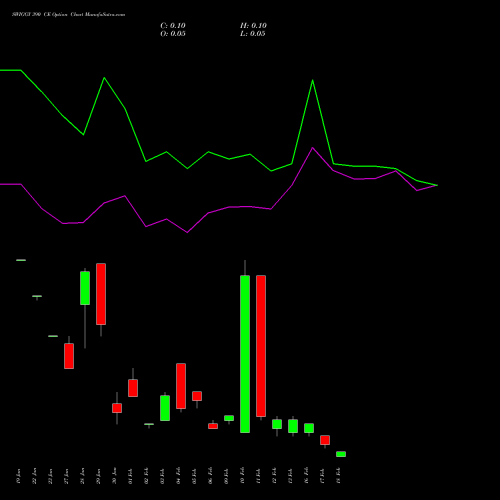Screen dimensions: 500x500
Task: Click the '22 Jan' date label
Action: pos(35,476)
